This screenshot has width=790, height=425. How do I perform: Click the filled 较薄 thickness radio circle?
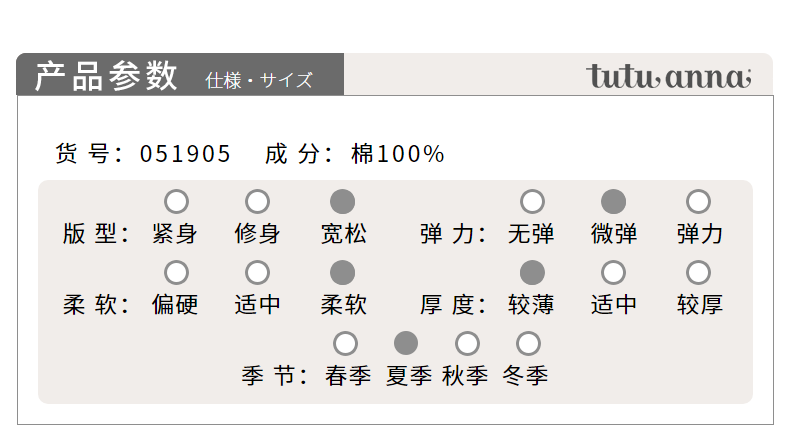pos(533,272)
